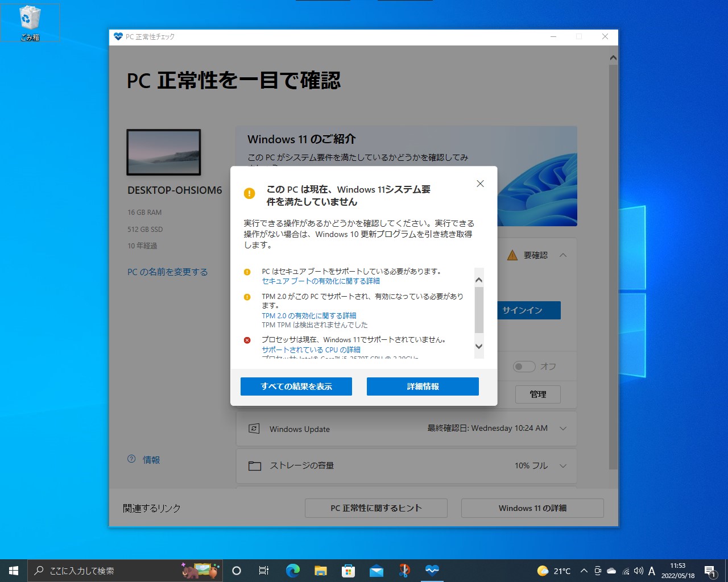Expand the ストレージの容量 section

click(x=563, y=466)
